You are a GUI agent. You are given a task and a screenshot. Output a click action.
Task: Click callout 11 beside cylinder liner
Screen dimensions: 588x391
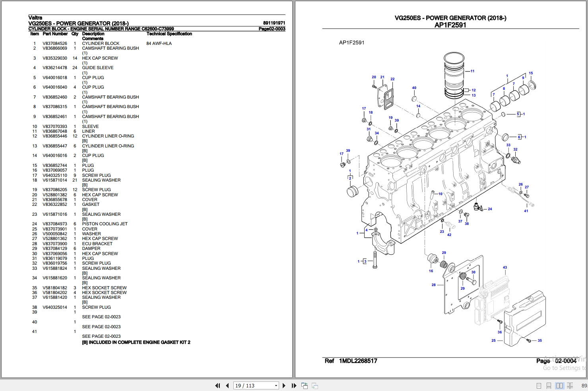click(x=472, y=71)
